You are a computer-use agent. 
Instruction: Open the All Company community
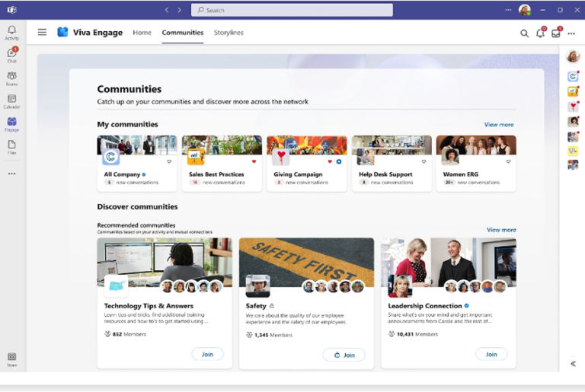122,174
